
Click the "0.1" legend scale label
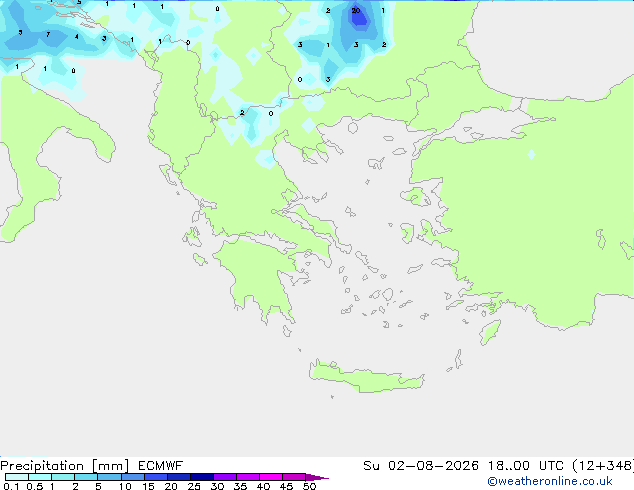[11, 486]
